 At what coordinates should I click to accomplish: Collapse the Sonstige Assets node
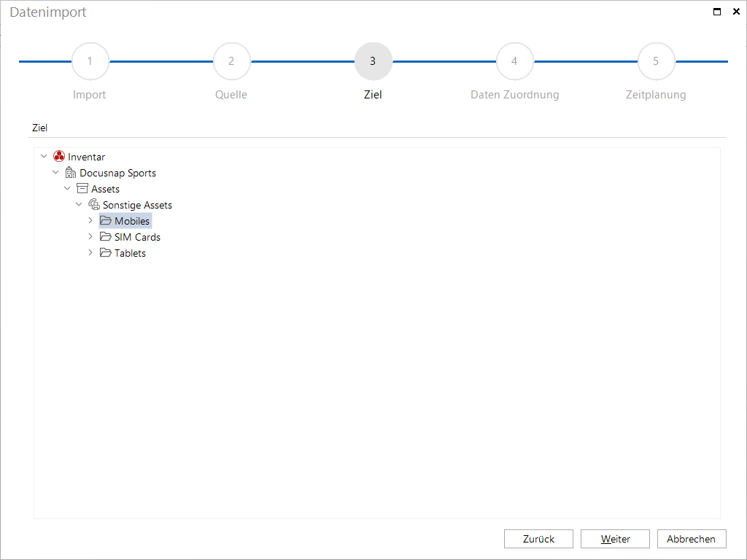pyautogui.click(x=79, y=205)
